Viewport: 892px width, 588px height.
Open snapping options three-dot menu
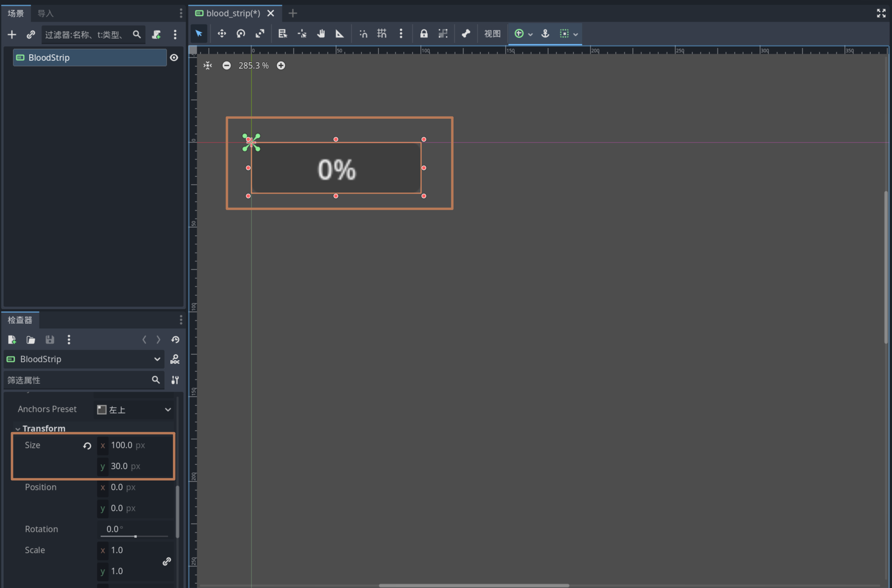pyautogui.click(x=401, y=34)
